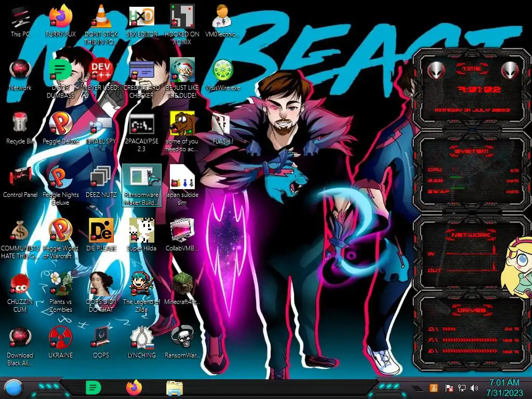Image resolution: width=532 pixels, height=399 pixels.
Task: Open the volume speaker tray icon
Action: point(474,388)
